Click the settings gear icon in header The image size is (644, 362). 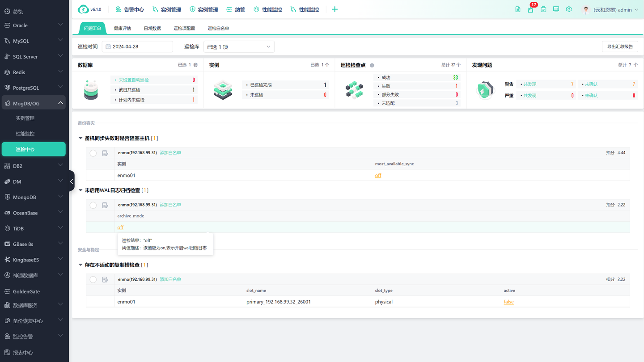[569, 9]
